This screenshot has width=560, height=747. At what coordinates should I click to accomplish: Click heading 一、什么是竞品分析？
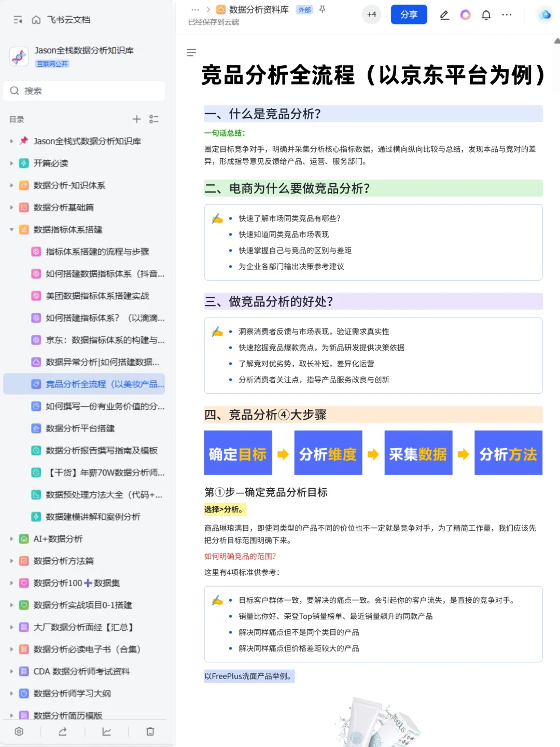262,114
